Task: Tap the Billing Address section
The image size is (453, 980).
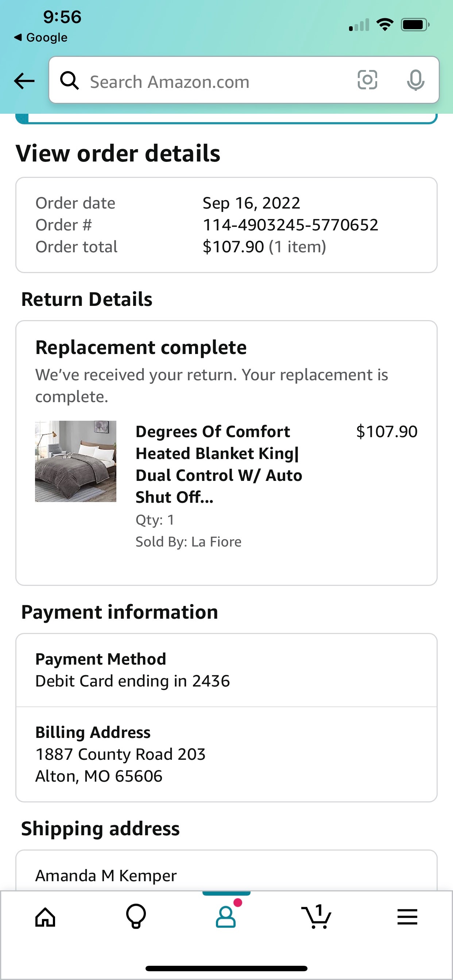Action: pos(226,754)
